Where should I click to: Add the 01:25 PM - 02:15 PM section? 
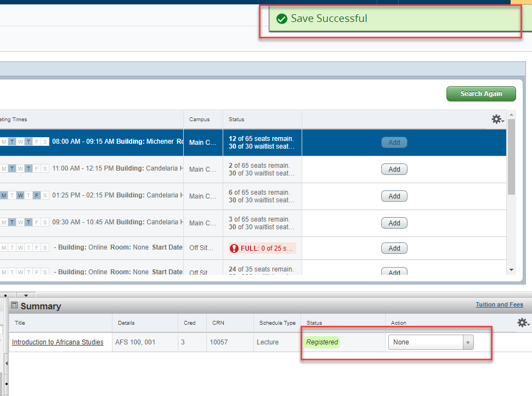click(x=394, y=196)
